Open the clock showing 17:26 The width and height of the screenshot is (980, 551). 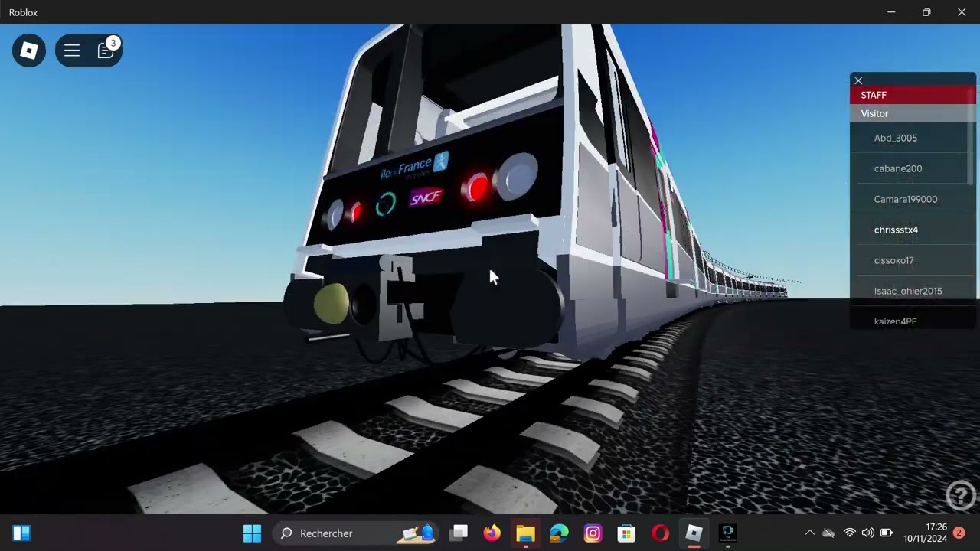[925, 533]
